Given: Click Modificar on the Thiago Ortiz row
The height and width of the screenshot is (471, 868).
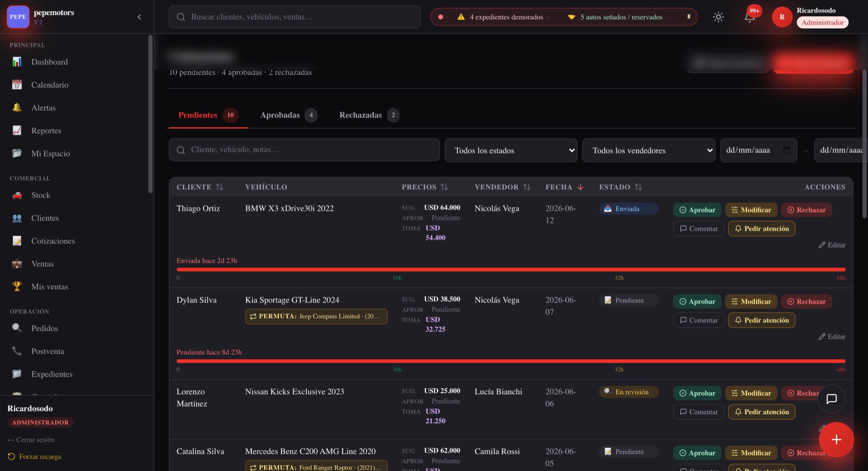Looking at the screenshot, I should 751,210.
